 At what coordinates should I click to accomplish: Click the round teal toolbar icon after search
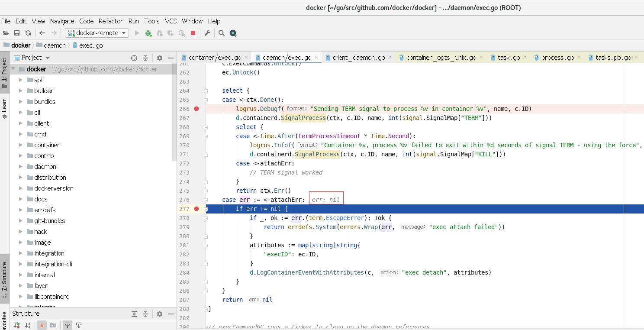coord(233,33)
